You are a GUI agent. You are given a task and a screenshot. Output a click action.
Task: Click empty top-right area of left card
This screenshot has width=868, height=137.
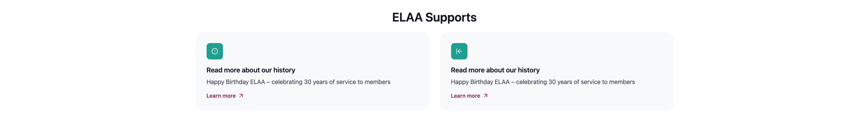393,48
